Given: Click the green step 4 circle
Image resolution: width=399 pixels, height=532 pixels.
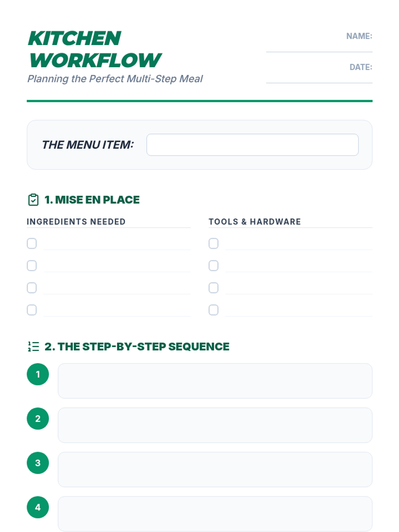Looking at the screenshot, I should (x=38, y=507).
